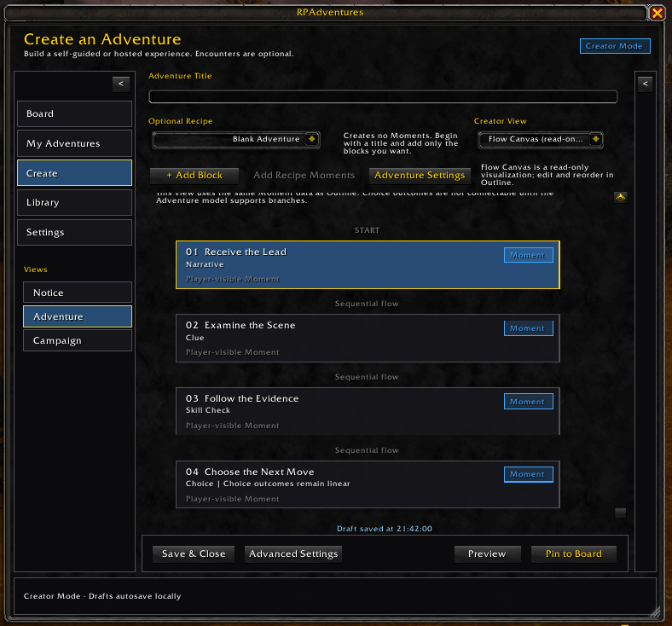Click the Adventure Title input field
Viewport: 672px width, 626px height.
(383, 97)
